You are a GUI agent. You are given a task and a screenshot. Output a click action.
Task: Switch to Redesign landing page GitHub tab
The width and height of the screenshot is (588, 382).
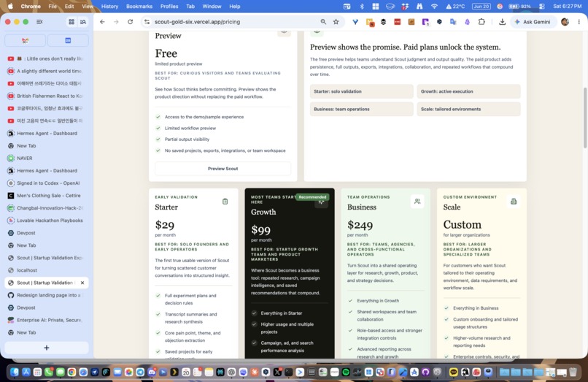(47, 295)
